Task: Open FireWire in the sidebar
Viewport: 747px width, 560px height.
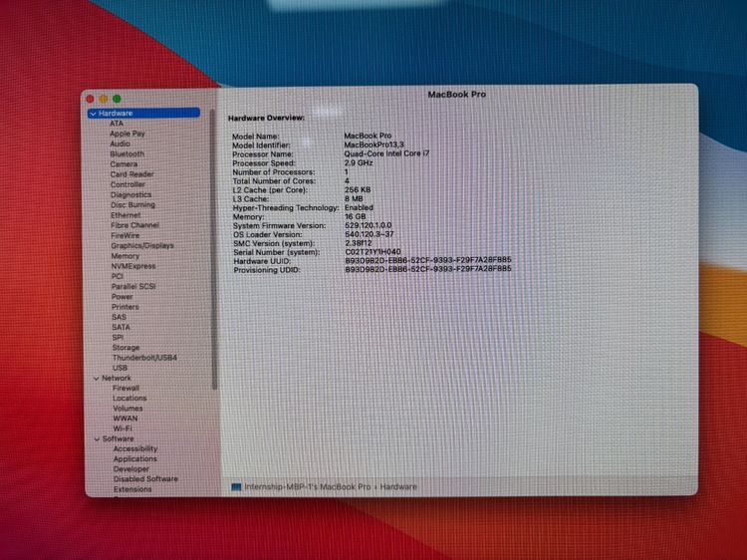Action: [x=125, y=236]
